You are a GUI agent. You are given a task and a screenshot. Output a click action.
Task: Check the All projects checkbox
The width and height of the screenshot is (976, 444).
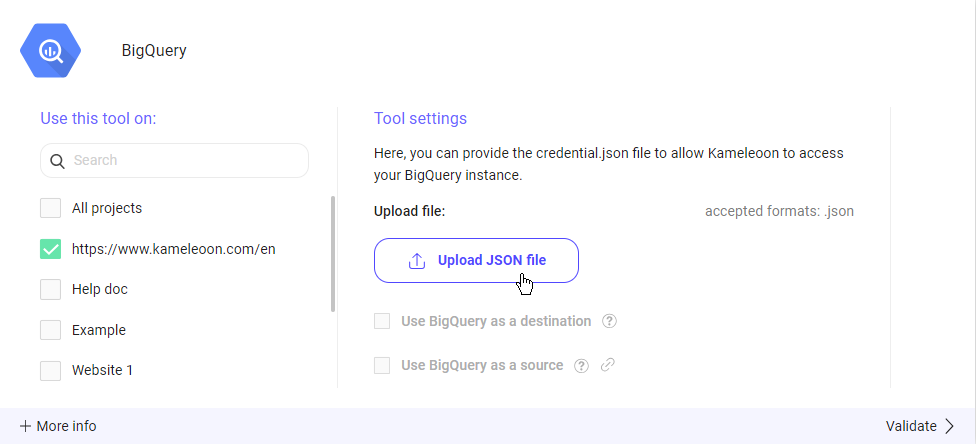pos(50,209)
